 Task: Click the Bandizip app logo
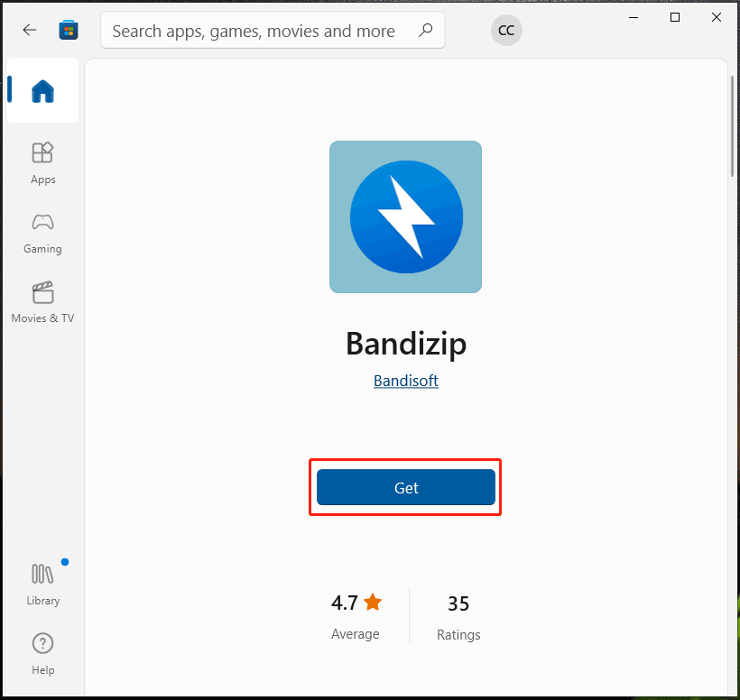click(x=405, y=217)
